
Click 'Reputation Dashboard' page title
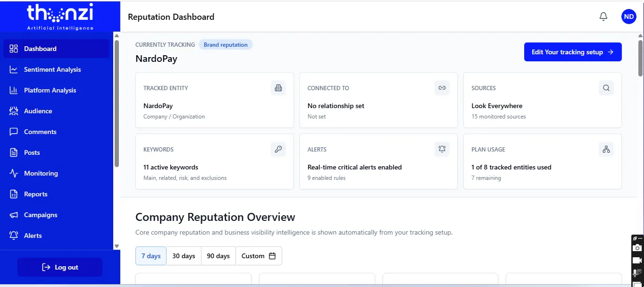click(171, 17)
